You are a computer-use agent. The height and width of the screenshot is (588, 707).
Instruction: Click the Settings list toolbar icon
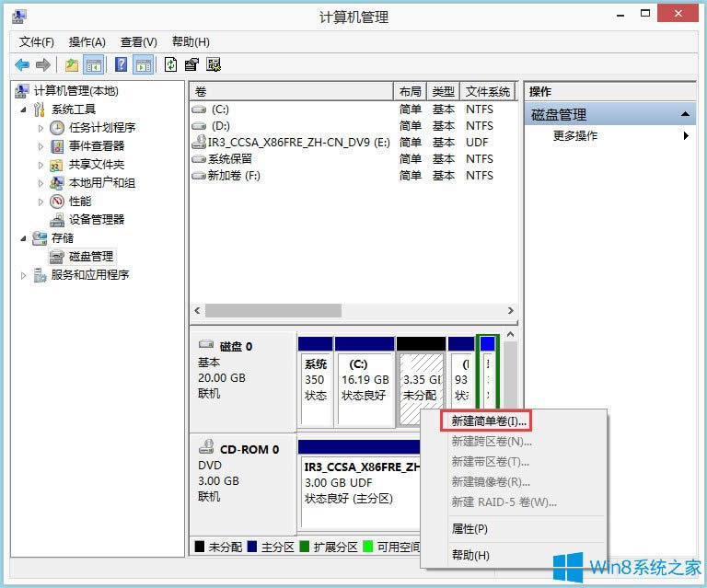click(214, 65)
